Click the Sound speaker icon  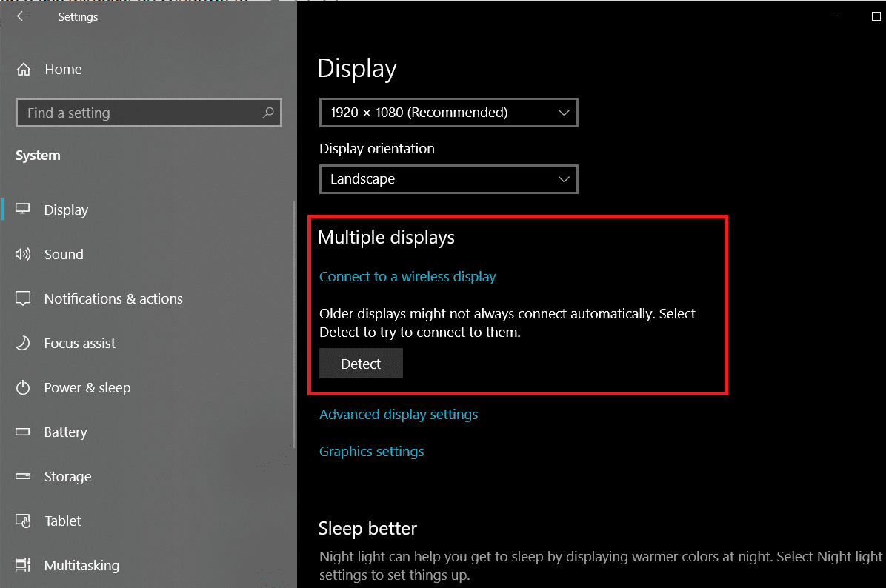click(x=23, y=254)
